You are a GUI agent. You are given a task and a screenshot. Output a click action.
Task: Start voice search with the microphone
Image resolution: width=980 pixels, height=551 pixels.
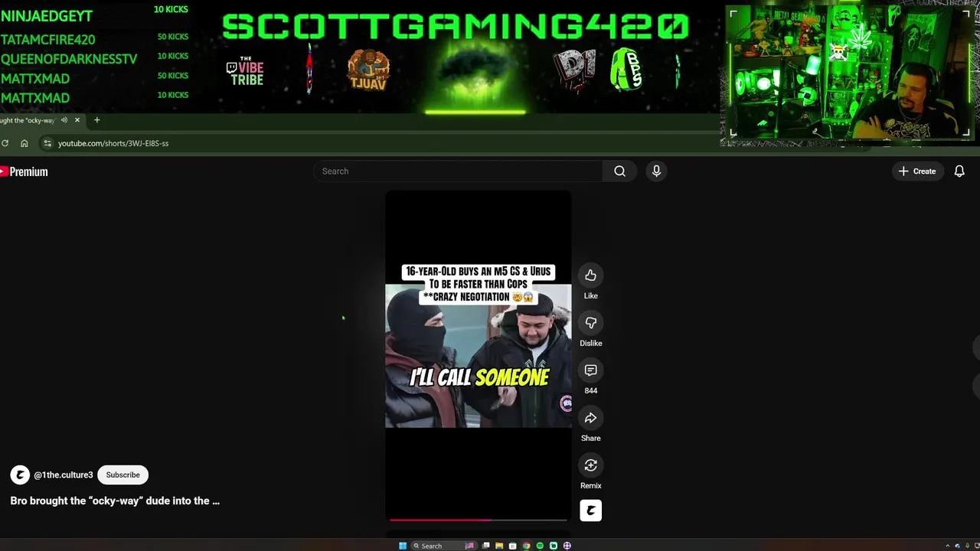click(x=656, y=171)
